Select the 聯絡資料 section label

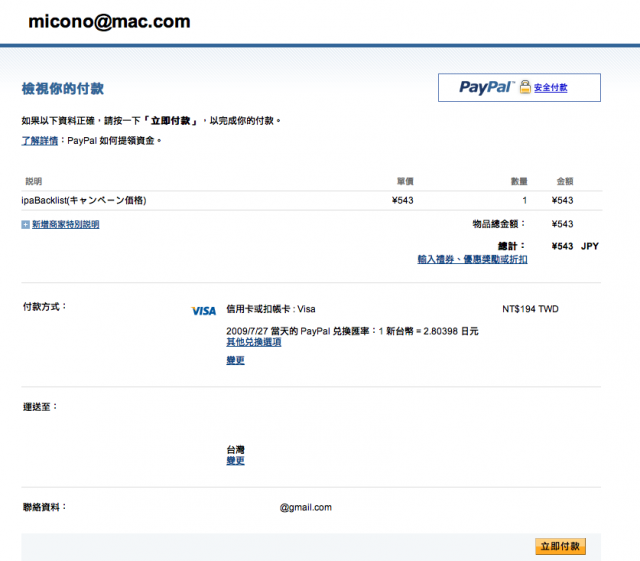tap(44, 507)
